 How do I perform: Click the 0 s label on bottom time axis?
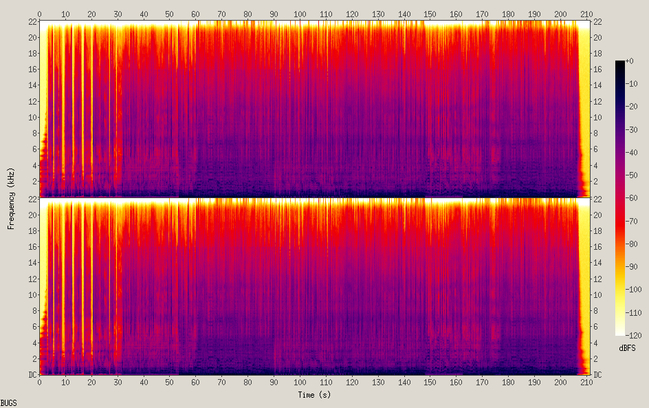(x=39, y=382)
